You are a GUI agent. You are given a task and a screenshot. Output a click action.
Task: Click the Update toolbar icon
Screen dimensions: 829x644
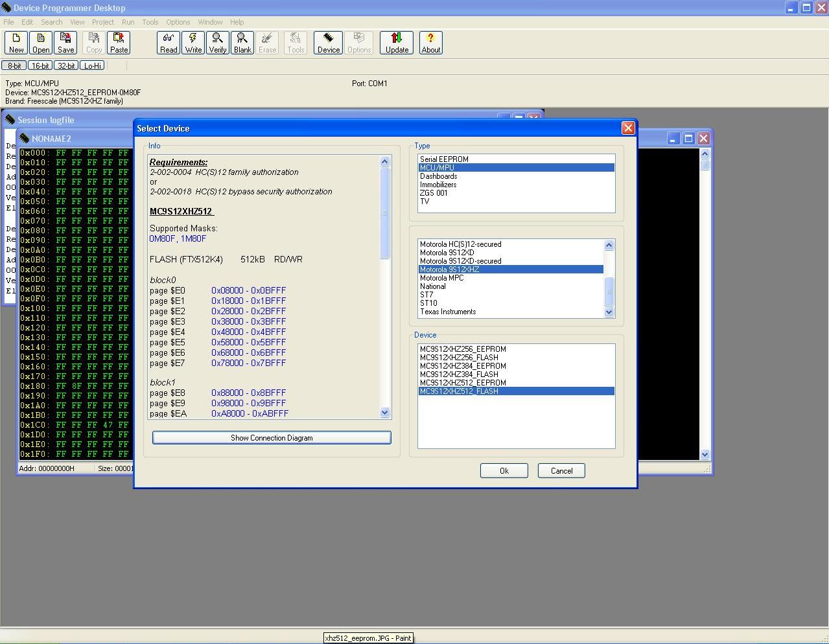(397, 43)
